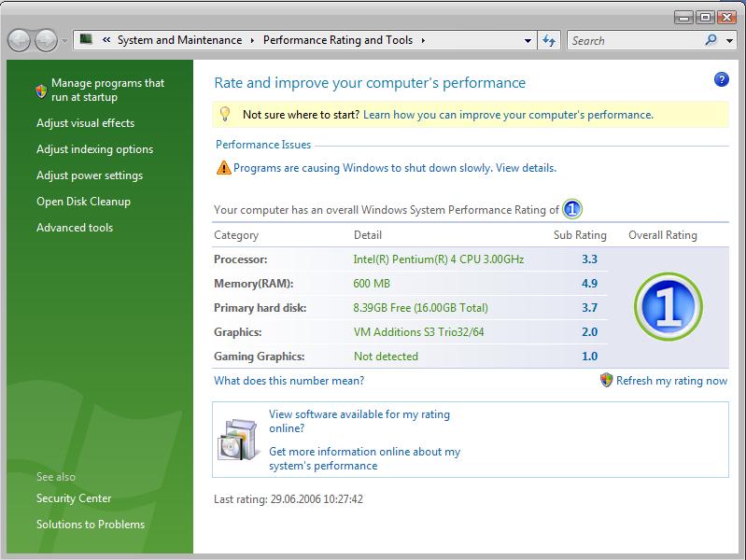Expand arrow after Performance Rating and Tools
The height and width of the screenshot is (560, 746).
click(x=423, y=40)
